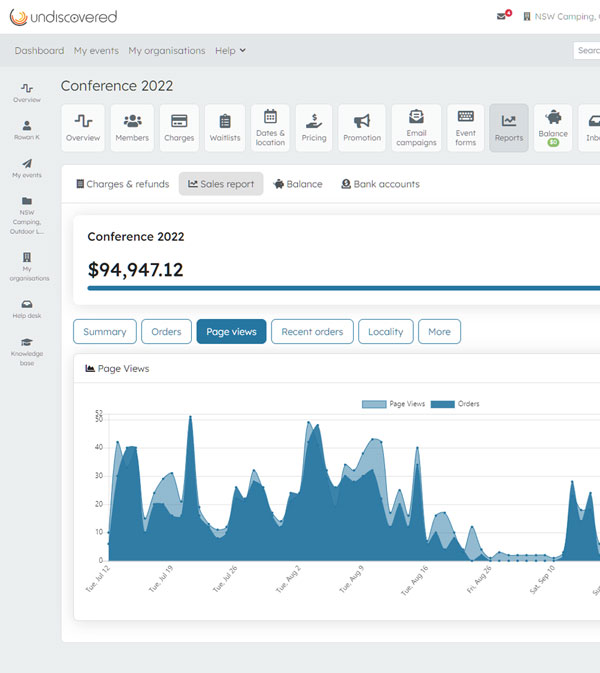Open the Email campaigns tile
Image resolution: width=600 pixels, height=673 pixels.
point(416,127)
